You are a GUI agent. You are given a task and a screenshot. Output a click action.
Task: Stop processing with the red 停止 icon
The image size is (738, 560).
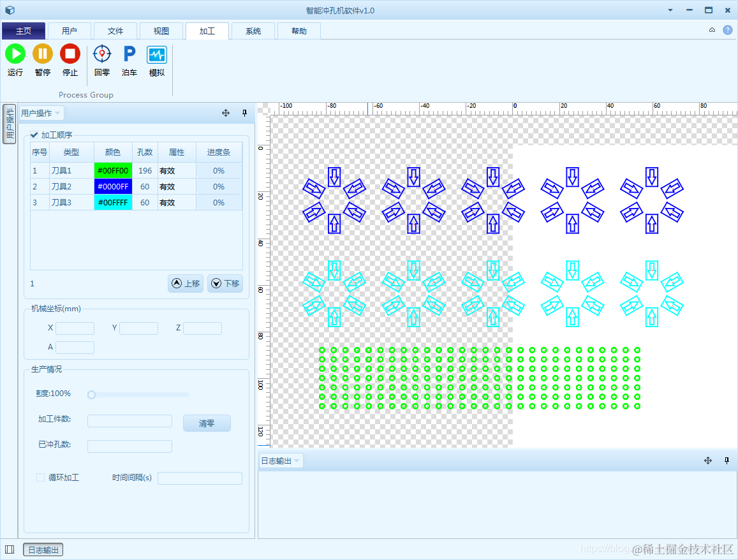click(x=70, y=54)
